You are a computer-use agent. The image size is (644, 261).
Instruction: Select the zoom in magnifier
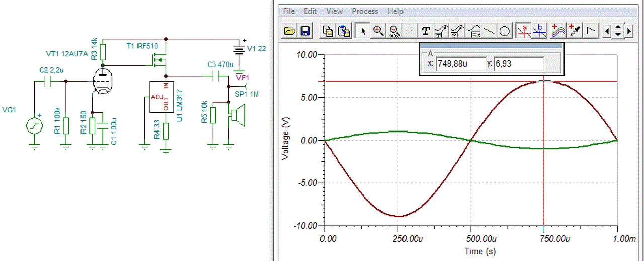378,31
